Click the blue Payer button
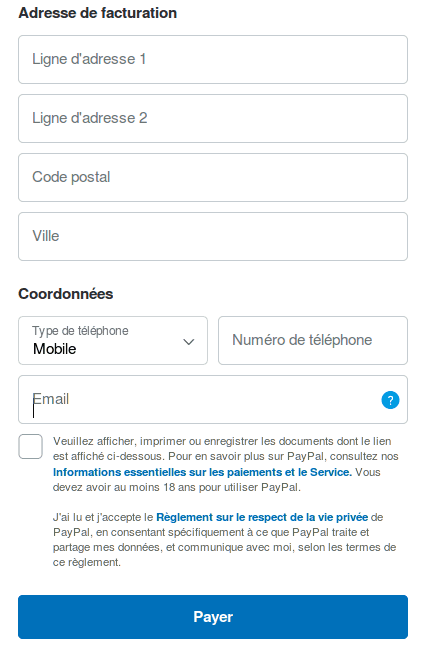 pyautogui.click(x=213, y=617)
